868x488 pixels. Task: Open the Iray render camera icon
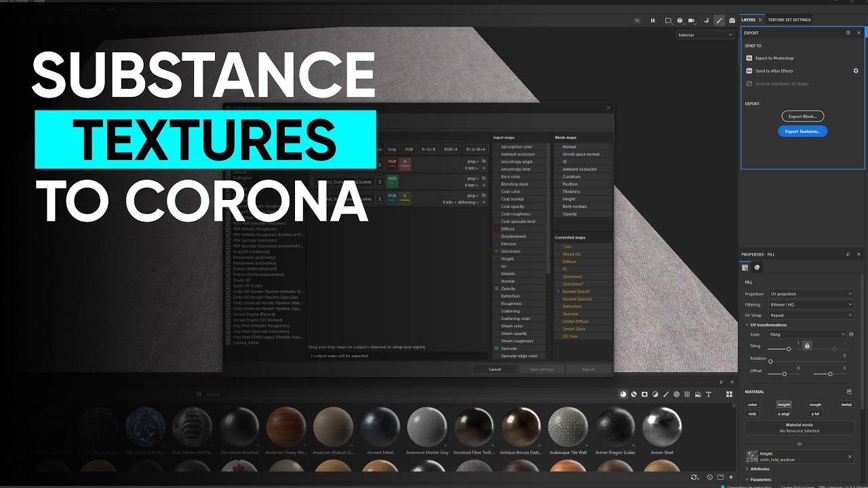[x=732, y=20]
